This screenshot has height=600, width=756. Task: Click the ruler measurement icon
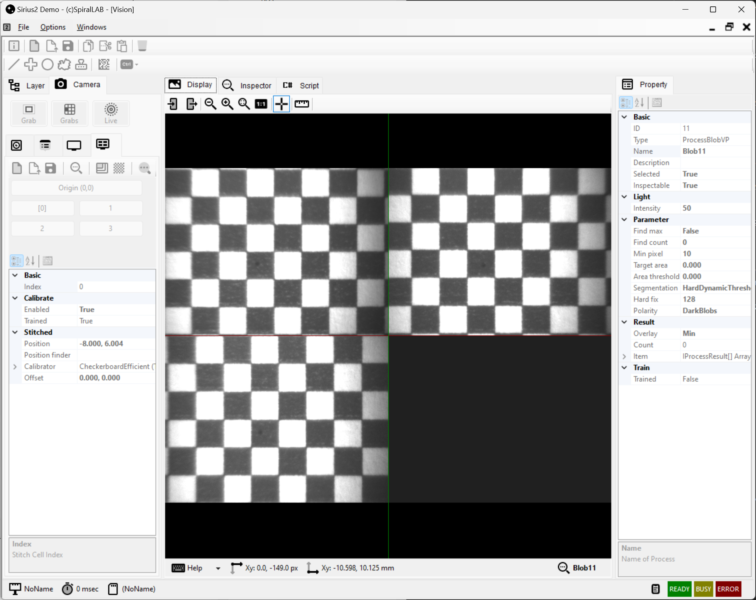tap(302, 104)
